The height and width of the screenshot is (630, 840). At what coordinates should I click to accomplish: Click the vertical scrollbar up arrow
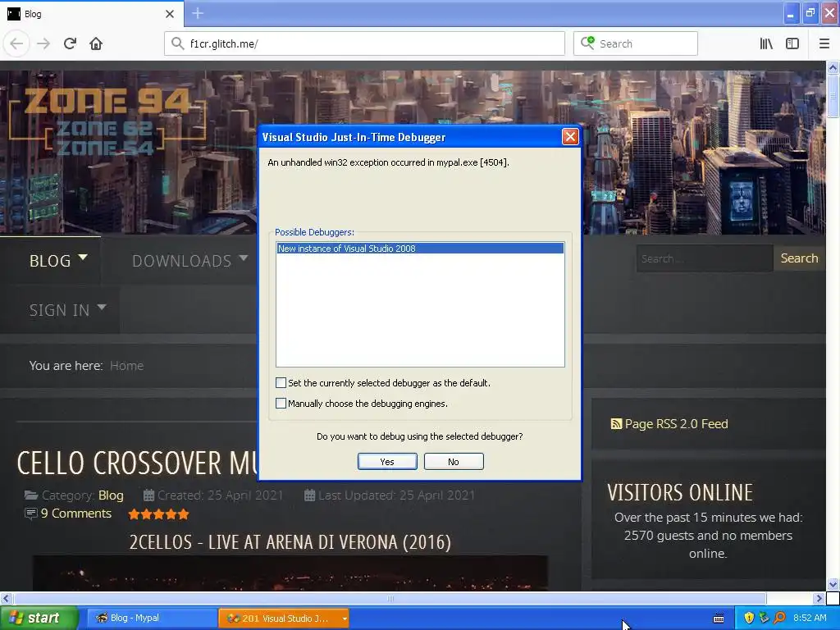[x=833, y=67]
